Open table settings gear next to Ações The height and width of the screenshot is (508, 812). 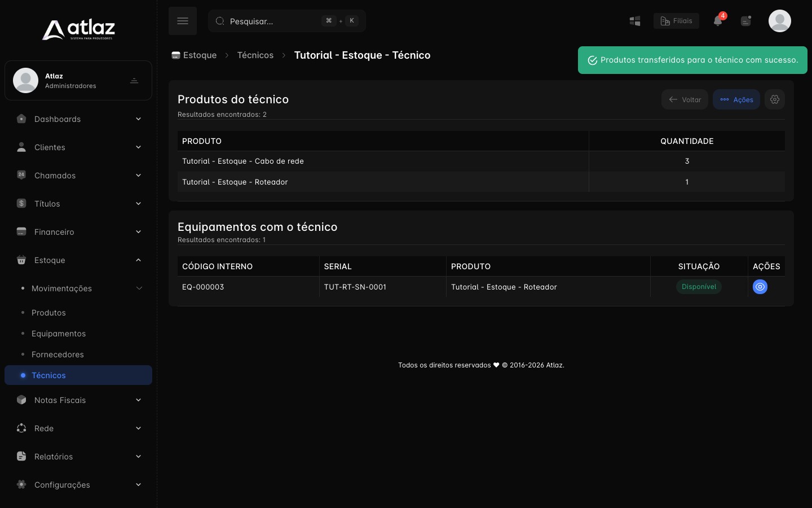click(x=775, y=99)
